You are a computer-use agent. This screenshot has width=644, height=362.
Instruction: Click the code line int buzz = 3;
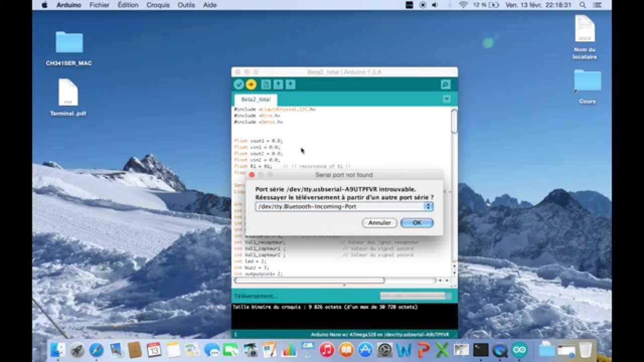(252, 267)
